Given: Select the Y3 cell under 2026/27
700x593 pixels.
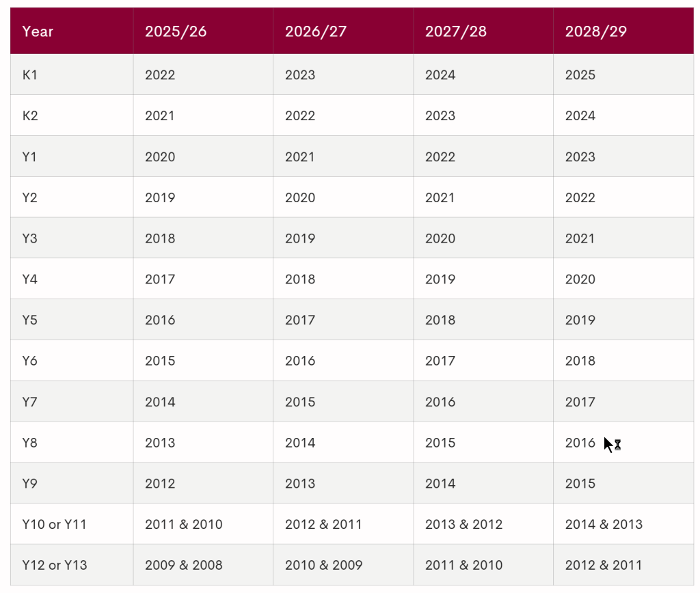Looking at the screenshot, I should click(x=300, y=238).
